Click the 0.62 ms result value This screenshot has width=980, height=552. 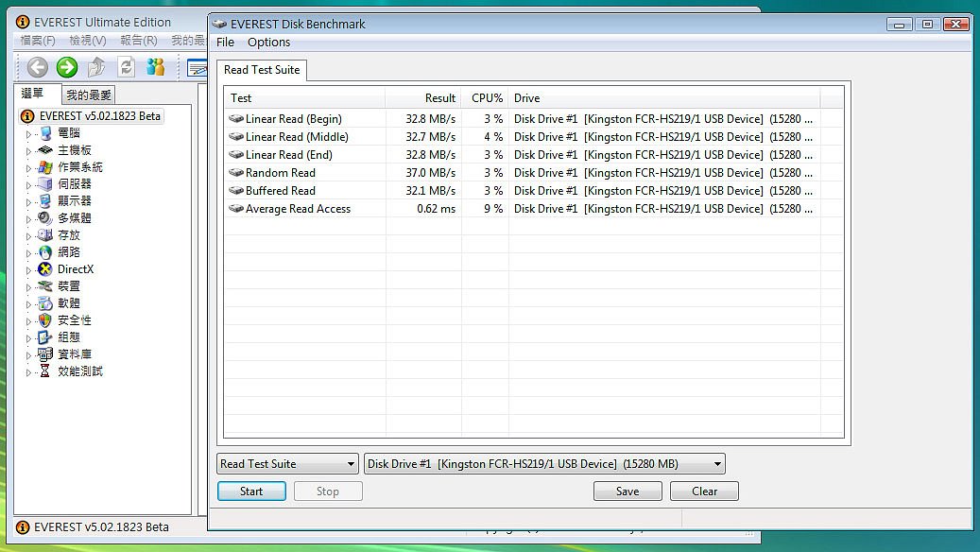[x=437, y=209]
